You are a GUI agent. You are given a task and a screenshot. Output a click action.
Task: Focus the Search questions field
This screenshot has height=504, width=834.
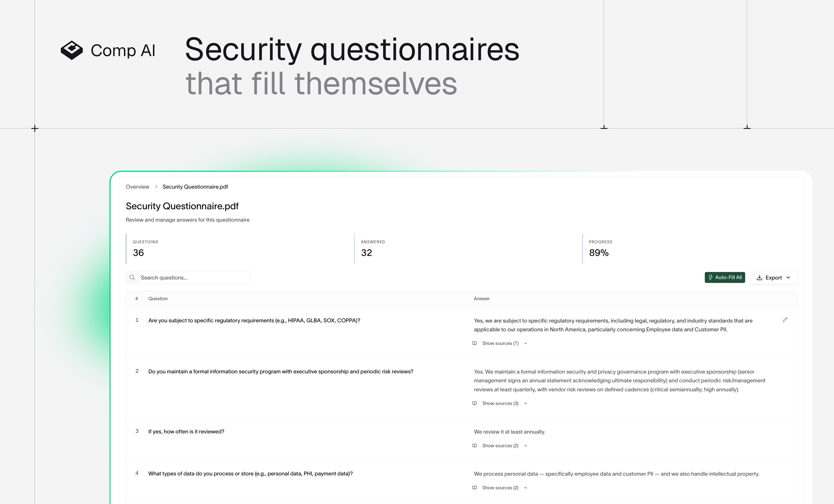click(x=193, y=278)
